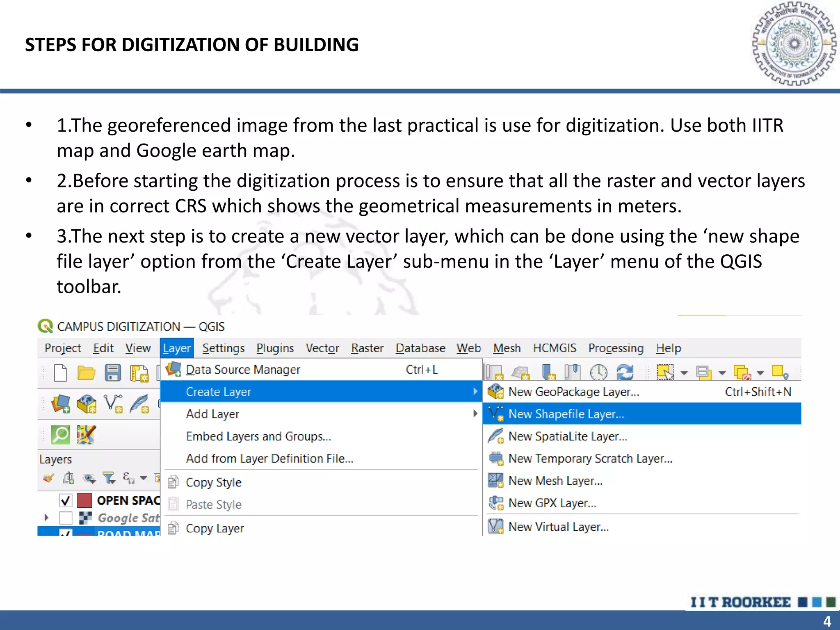Image resolution: width=840 pixels, height=630 pixels.
Task: Select New Shapefile Layer option
Action: 642,414
